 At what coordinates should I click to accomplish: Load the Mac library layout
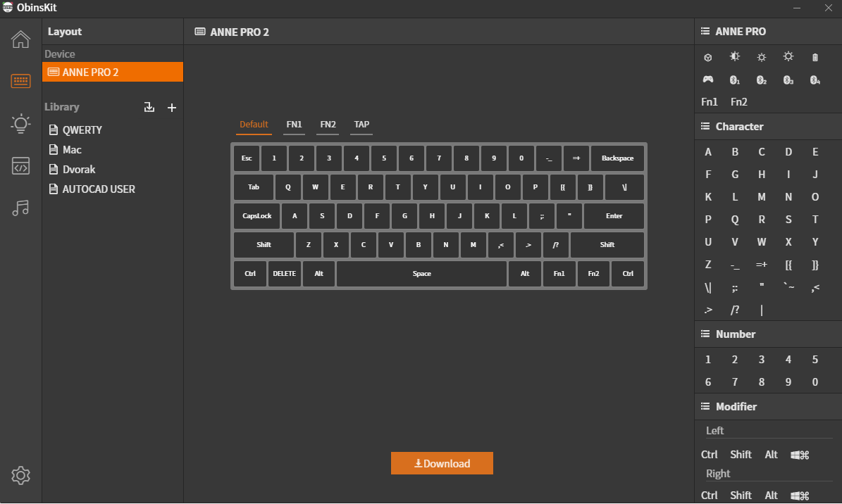point(66,150)
